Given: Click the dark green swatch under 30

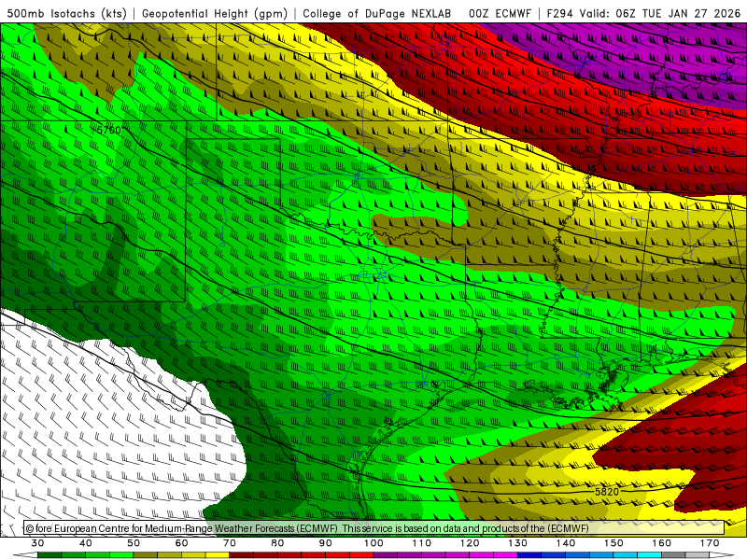Looking at the screenshot, I should point(49,555).
